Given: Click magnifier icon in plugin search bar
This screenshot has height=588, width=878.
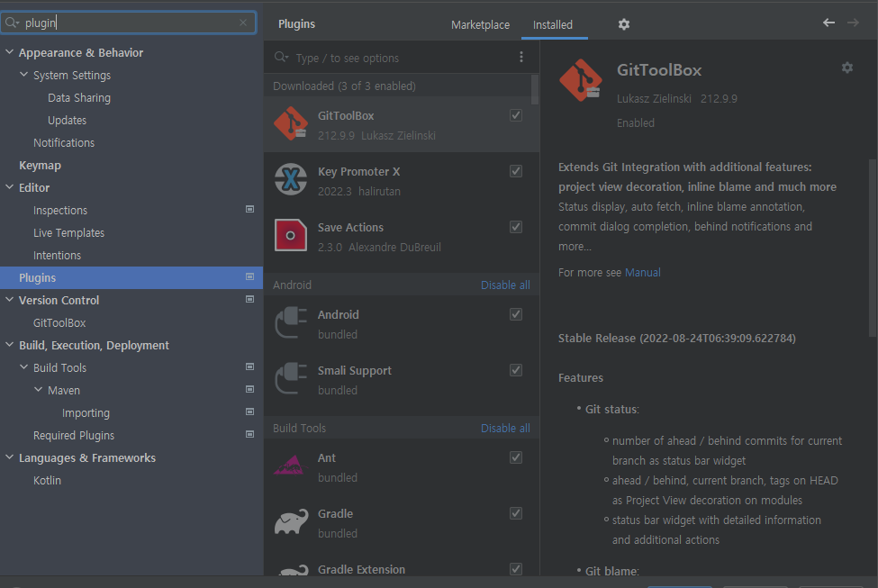Looking at the screenshot, I should pyautogui.click(x=281, y=57).
